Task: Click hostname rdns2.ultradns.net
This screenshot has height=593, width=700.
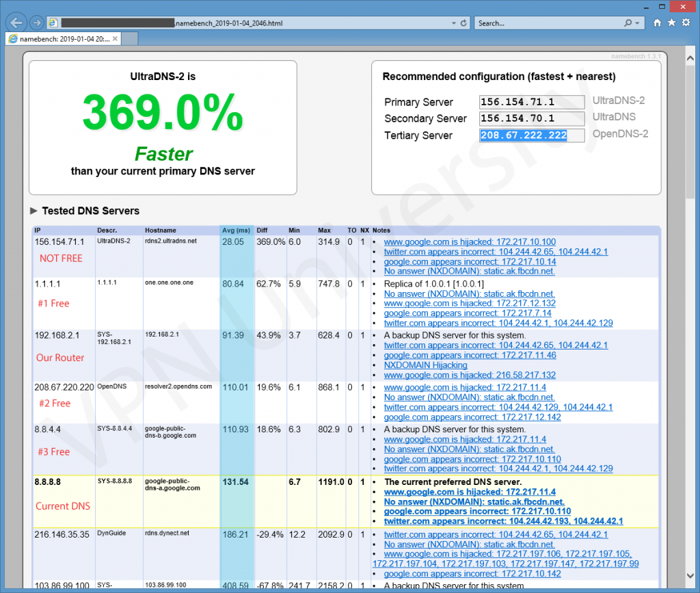Action: tap(170, 241)
